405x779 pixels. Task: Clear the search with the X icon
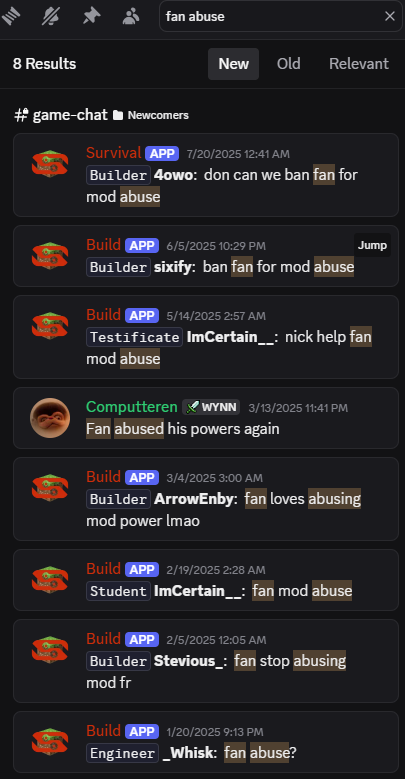click(390, 16)
